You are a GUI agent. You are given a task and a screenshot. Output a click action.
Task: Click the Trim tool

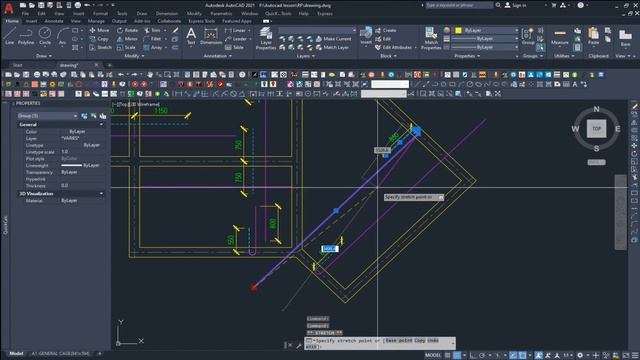(x=152, y=30)
